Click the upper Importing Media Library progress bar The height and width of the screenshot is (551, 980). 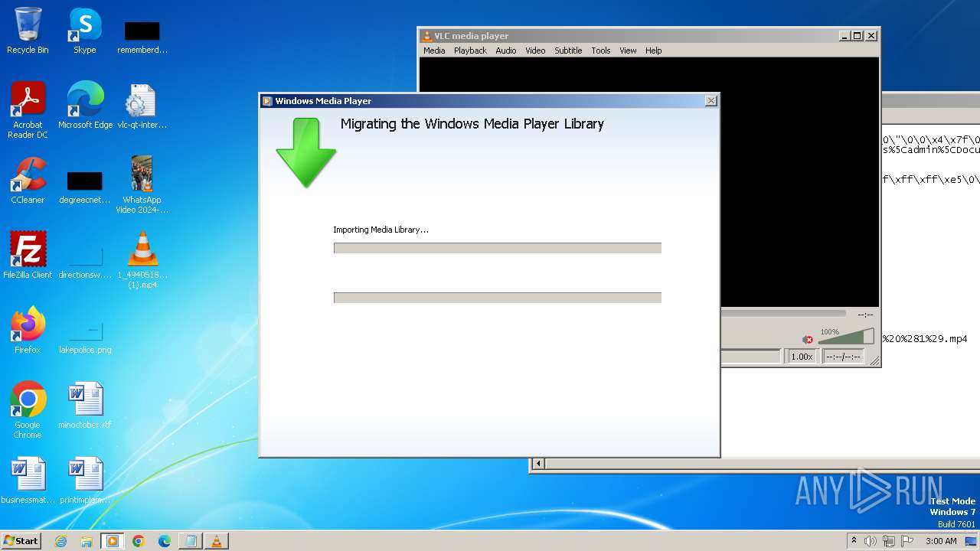click(498, 248)
